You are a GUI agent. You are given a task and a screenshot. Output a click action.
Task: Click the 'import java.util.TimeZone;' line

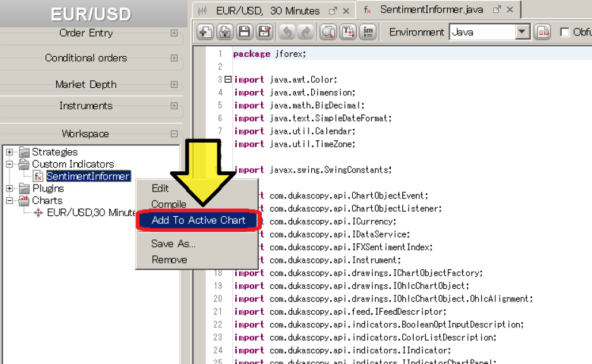point(295,144)
